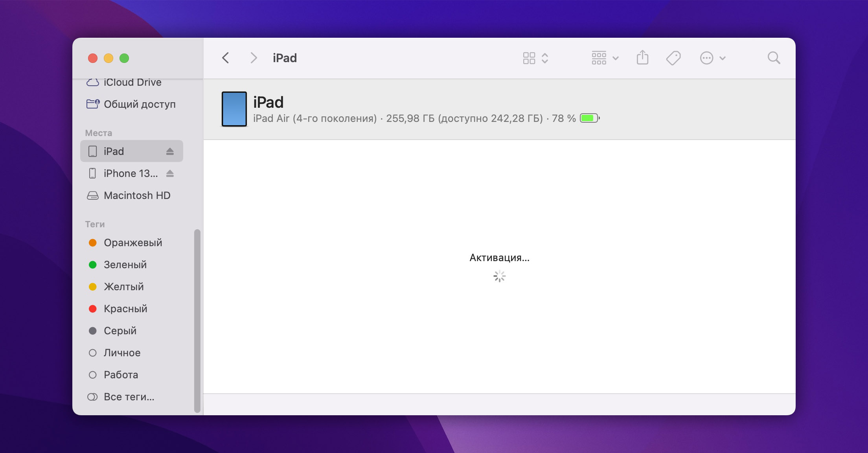Open the search magnifier

[774, 58]
